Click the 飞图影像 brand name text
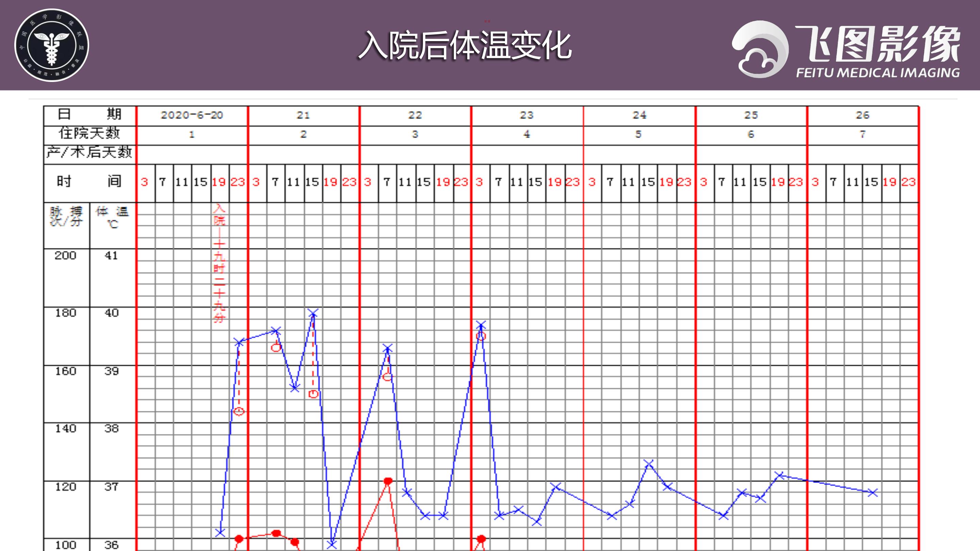Screen dimensions: 980x551 pyautogui.click(x=878, y=44)
